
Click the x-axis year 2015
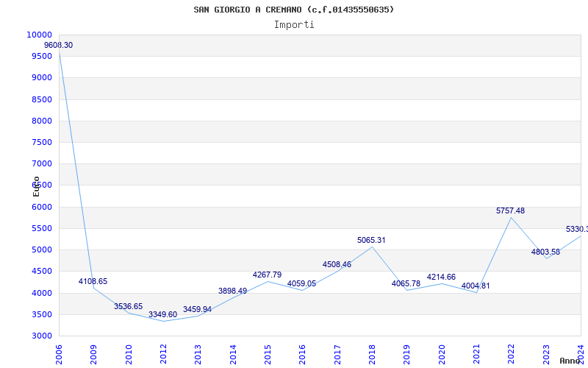pyautogui.click(x=268, y=355)
